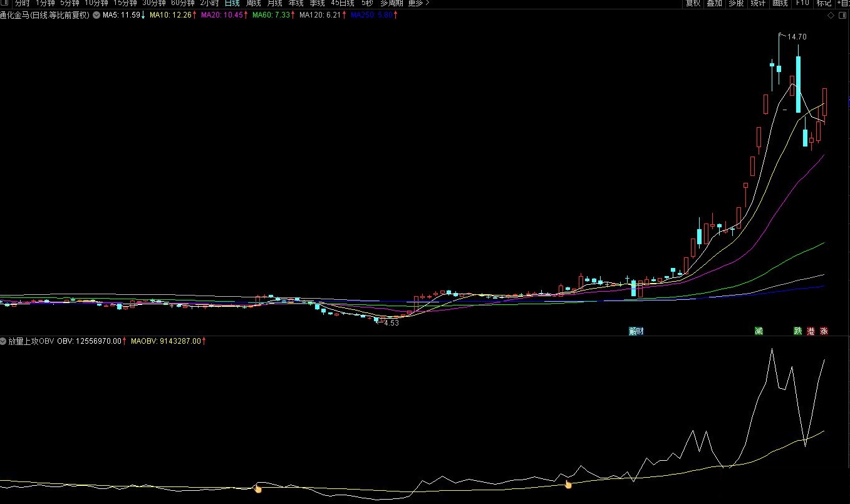
Task: Toggle the side panel icon
Action: tap(842, 15)
